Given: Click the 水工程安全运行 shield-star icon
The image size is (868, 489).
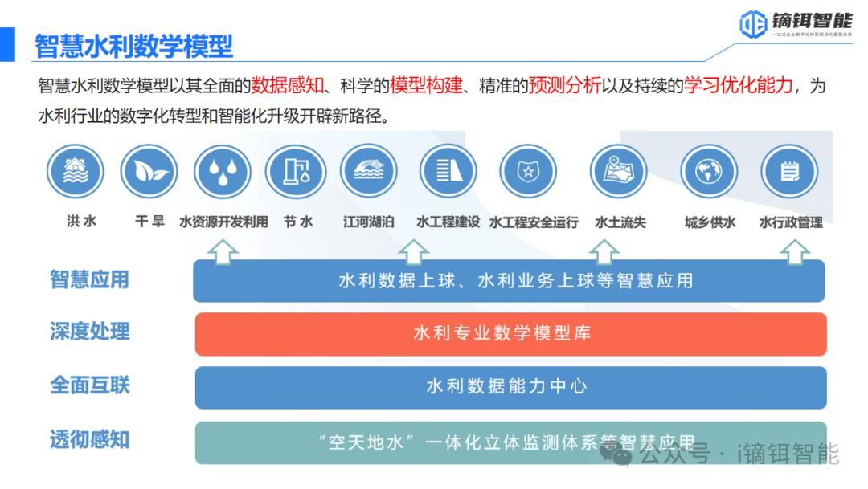Looking at the screenshot, I should pyautogui.click(x=528, y=171).
